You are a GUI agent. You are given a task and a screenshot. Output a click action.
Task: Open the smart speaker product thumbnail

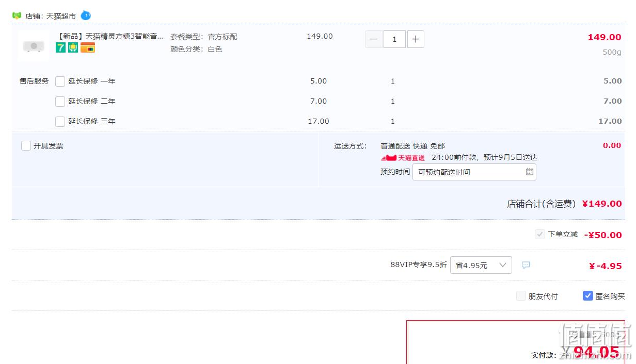click(x=34, y=46)
